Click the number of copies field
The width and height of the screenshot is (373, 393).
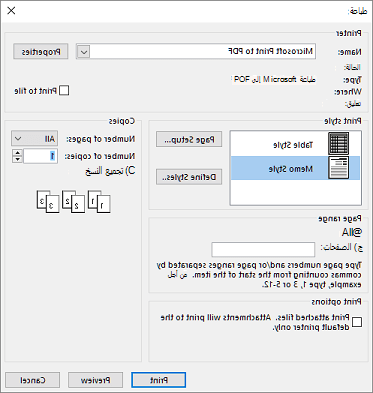pyautogui.click(x=40, y=156)
